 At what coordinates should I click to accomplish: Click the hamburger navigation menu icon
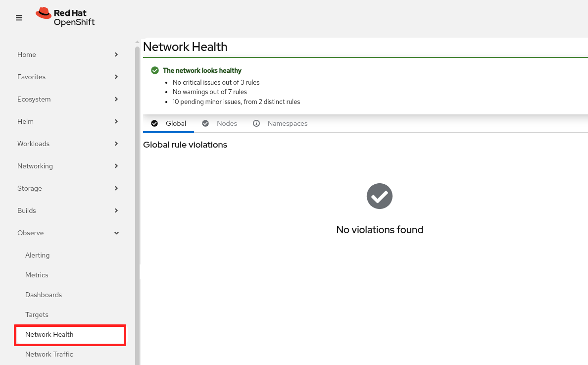pos(19,18)
